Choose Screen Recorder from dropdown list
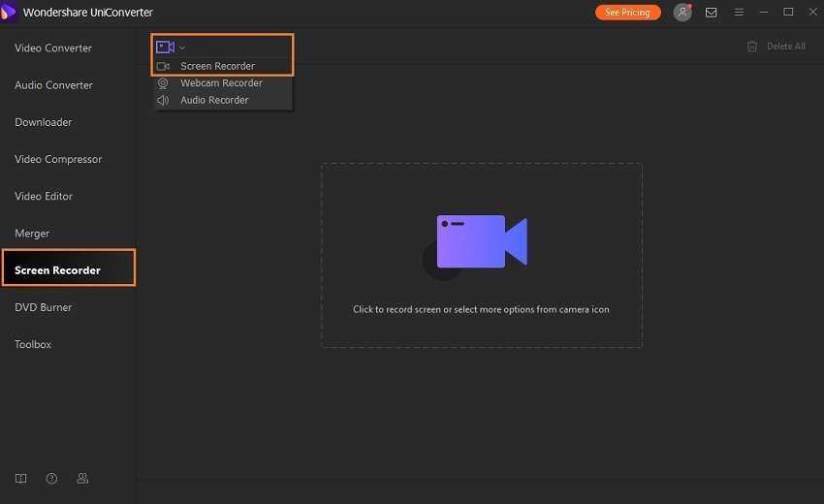This screenshot has height=504, width=824. [217, 66]
